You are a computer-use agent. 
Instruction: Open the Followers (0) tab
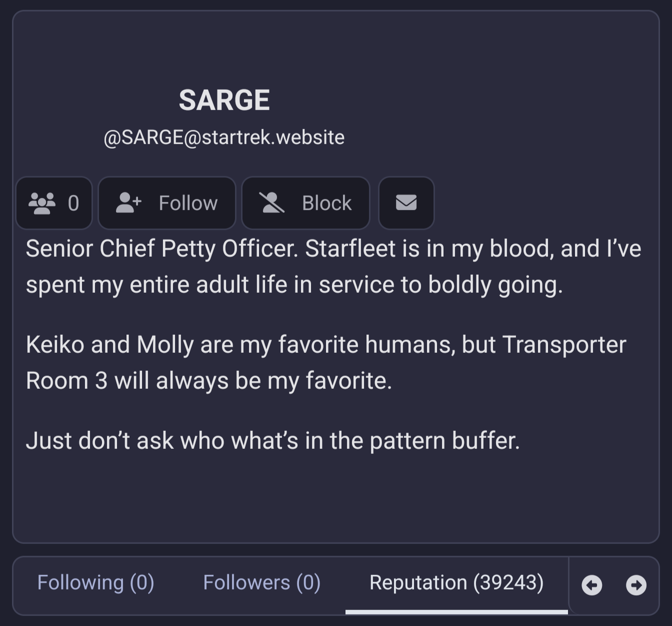[261, 582]
